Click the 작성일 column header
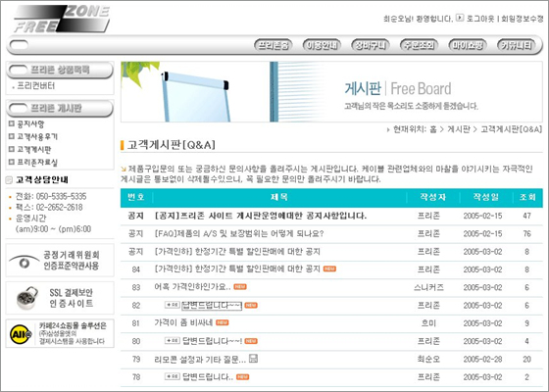This screenshot has height=392, width=549. [x=485, y=197]
